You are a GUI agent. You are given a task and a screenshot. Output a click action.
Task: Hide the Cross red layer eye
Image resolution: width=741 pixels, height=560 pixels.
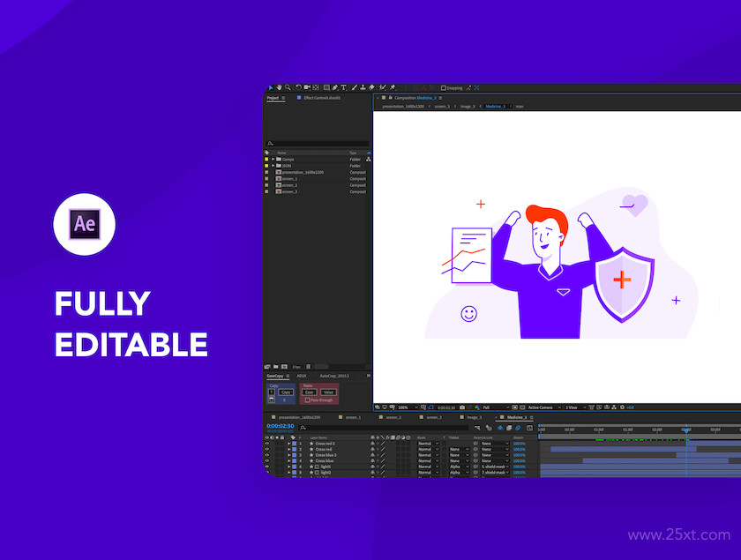[x=267, y=450]
